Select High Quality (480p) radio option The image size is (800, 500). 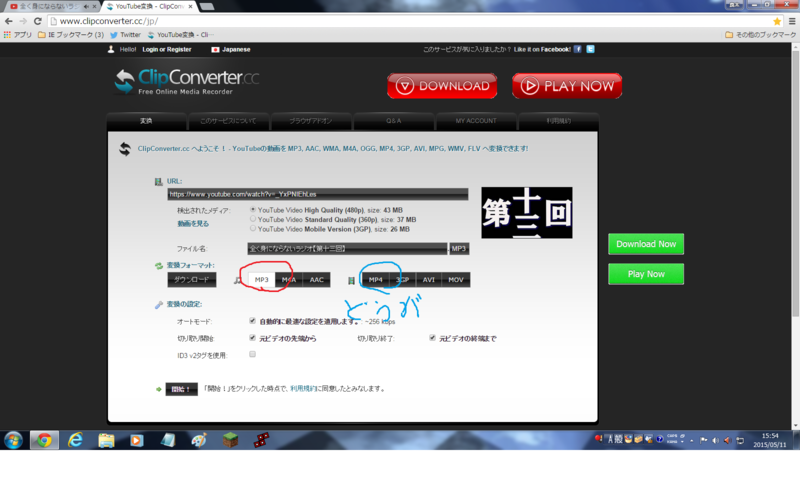[253, 210]
